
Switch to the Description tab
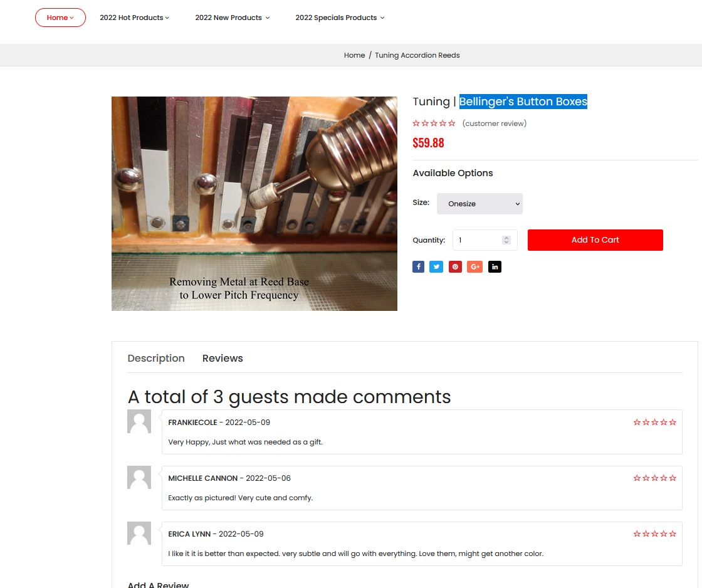tap(156, 359)
